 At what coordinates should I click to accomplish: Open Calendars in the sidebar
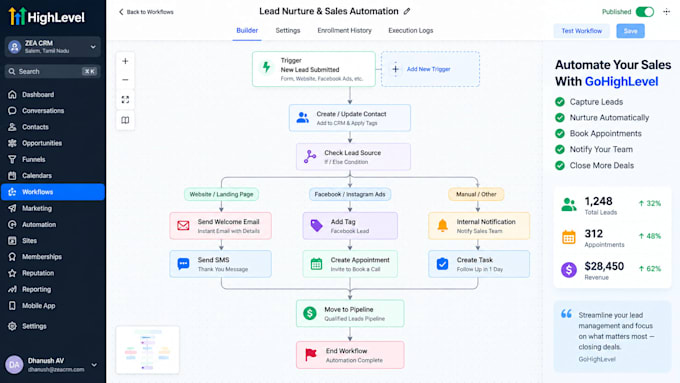[x=52, y=176]
